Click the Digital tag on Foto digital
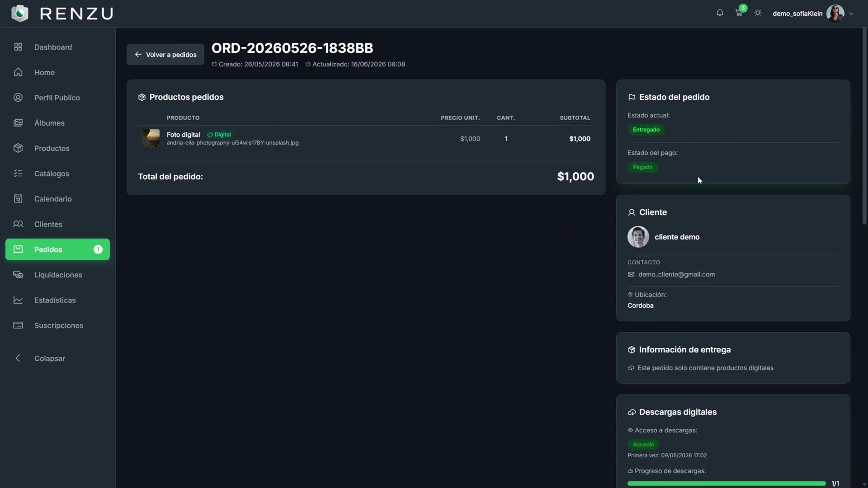868x488 pixels. (x=219, y=135)
